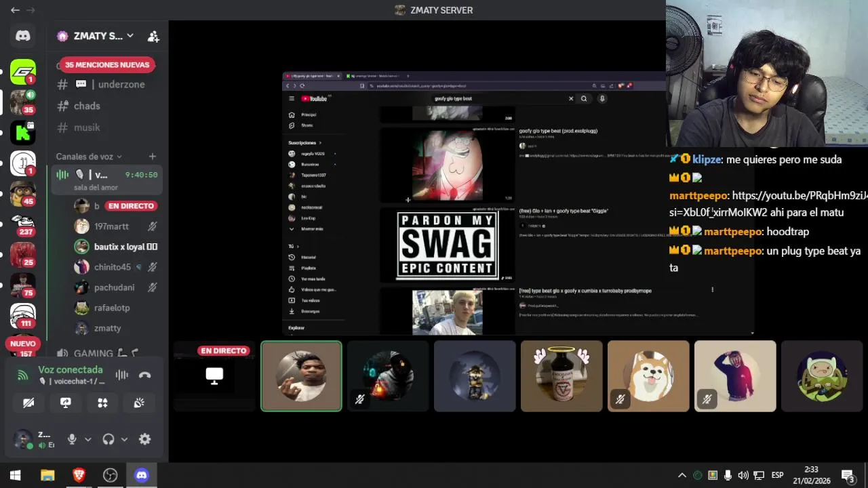868x488 pixels.
Task: Open voice connection signal details icon
Action: 23,375
